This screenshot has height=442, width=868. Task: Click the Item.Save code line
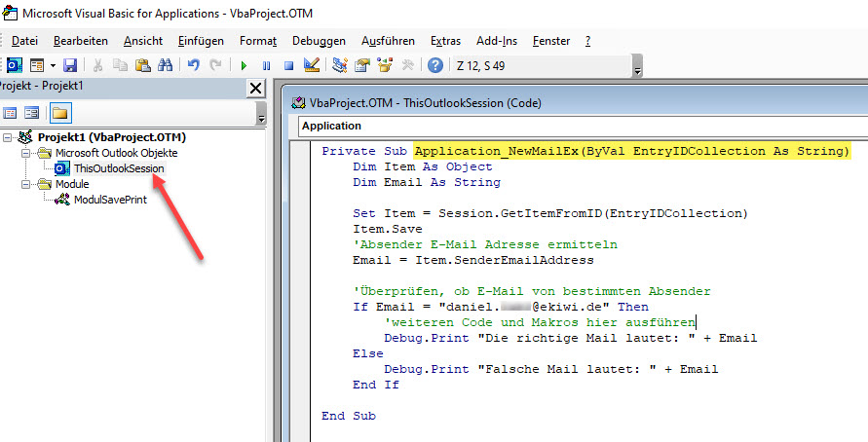(x=388, y=229)
